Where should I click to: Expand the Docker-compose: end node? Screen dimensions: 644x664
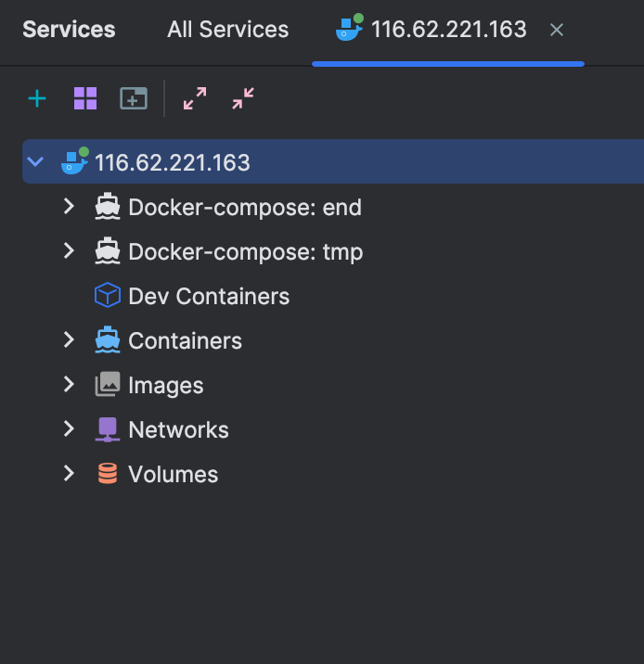click(x=69, y=207)
